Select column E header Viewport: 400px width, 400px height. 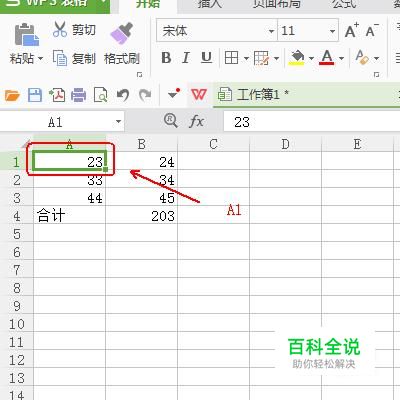click(x=357, y=144)
